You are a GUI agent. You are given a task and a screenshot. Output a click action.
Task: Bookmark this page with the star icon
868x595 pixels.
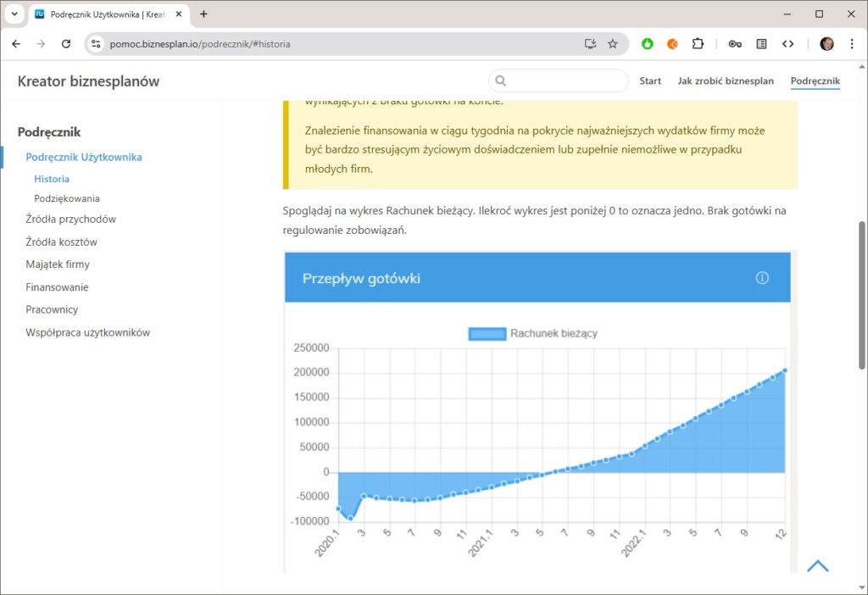click(613, 44)
